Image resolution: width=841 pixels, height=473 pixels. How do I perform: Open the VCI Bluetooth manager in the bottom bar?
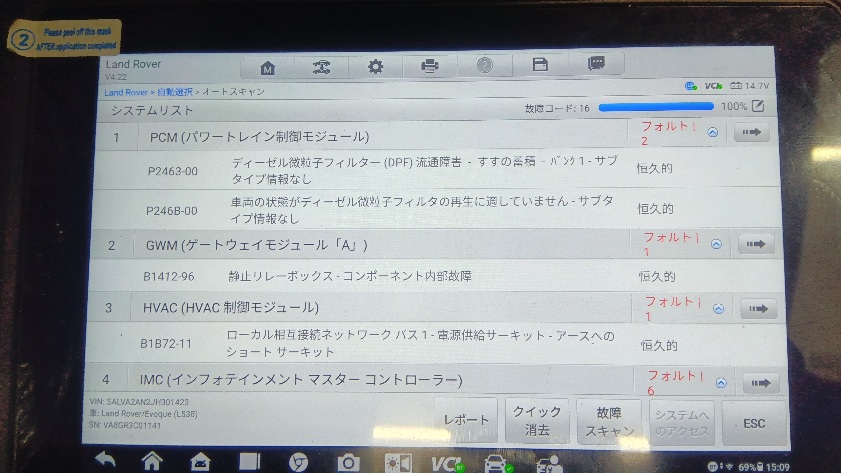(x=447, y=463)
